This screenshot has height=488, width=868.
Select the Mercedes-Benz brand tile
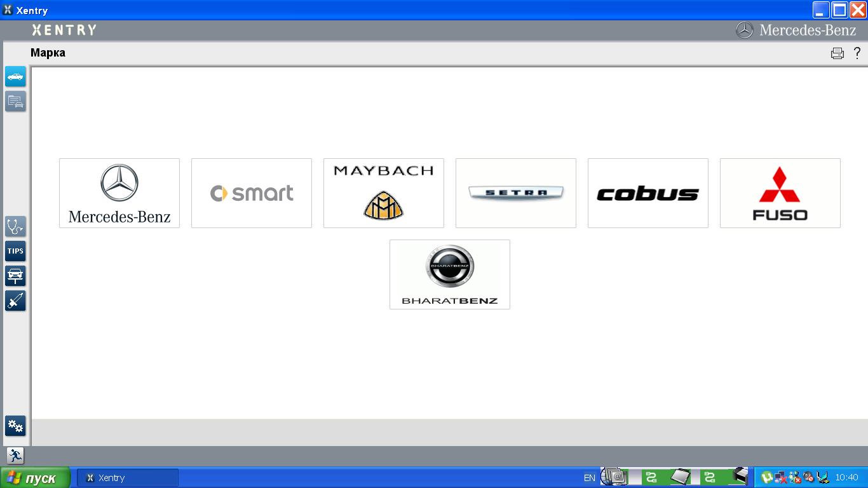coord(119,193)
